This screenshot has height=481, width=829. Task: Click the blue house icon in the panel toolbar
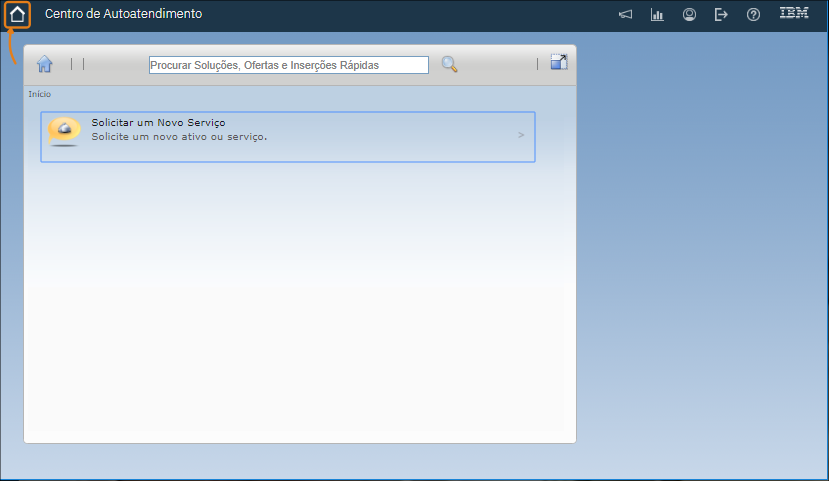click(45, 64)
